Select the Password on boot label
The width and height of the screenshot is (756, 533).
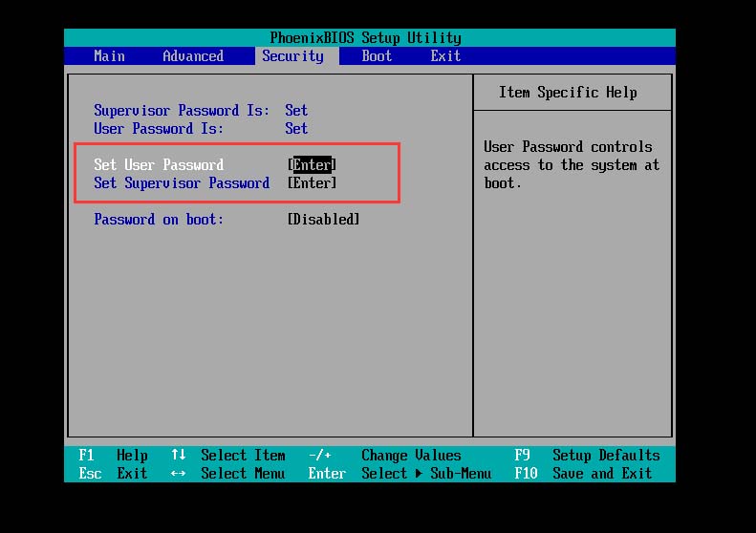tap(159, 220)
